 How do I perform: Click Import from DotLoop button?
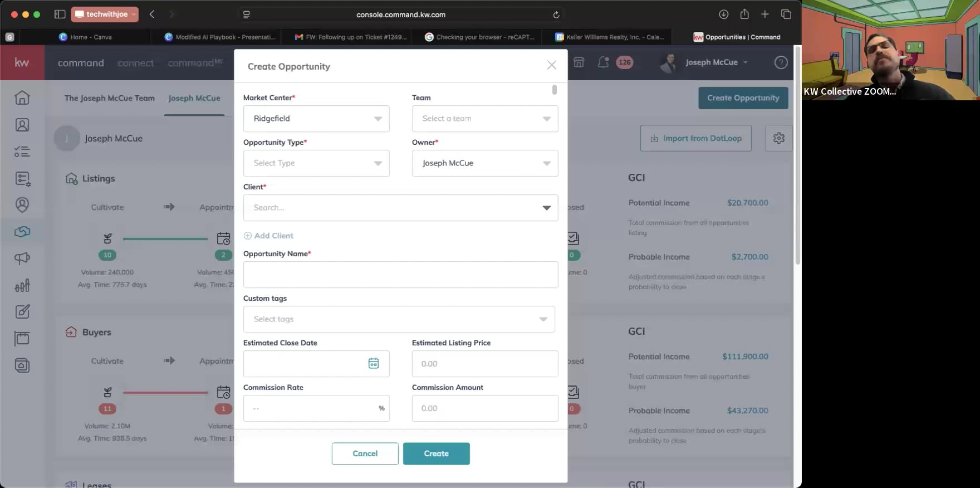(x=696, y=138)
